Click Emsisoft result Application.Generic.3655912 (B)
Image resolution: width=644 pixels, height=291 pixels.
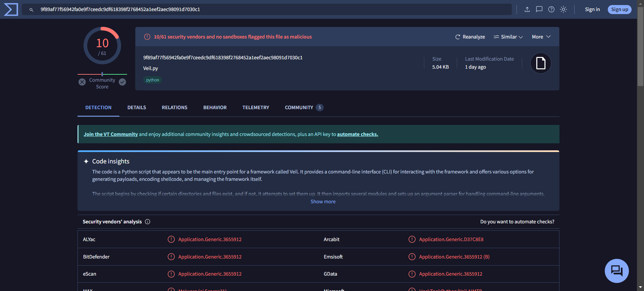454,257
